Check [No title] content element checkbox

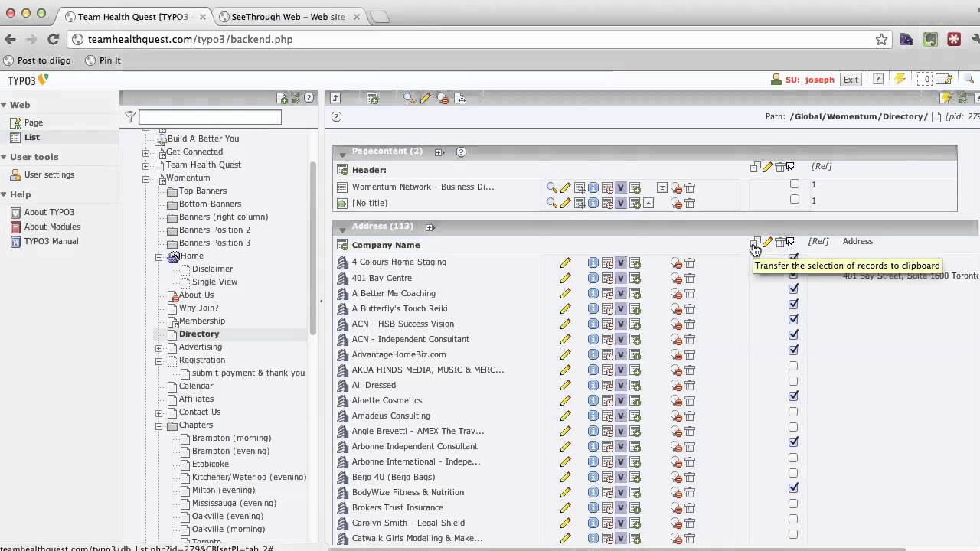point(795,199)
